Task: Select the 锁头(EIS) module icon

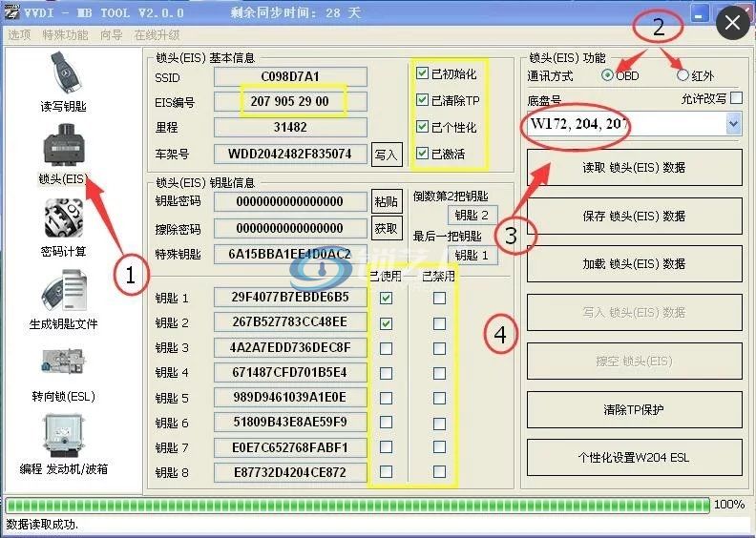Action: tap(64, 143)
